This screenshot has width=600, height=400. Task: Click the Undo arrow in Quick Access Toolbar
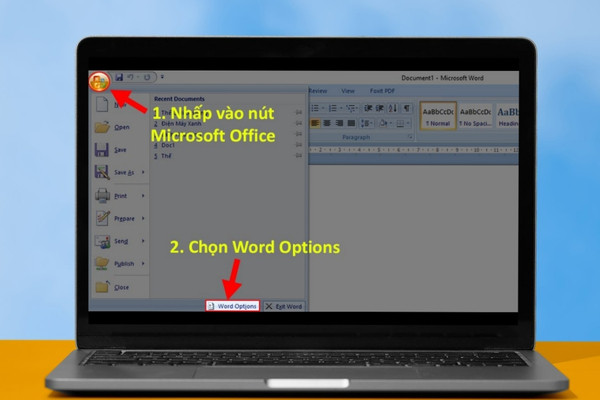point(130,77)
